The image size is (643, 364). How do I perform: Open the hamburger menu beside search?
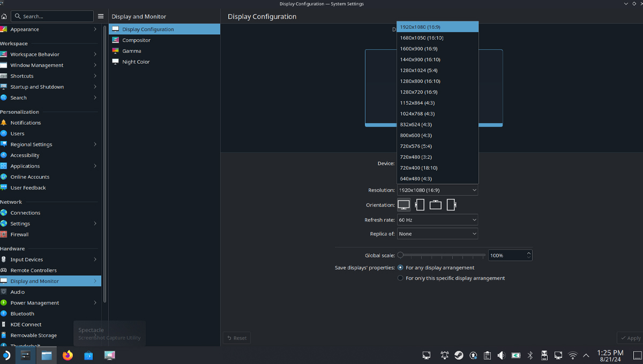click(101, 17)
